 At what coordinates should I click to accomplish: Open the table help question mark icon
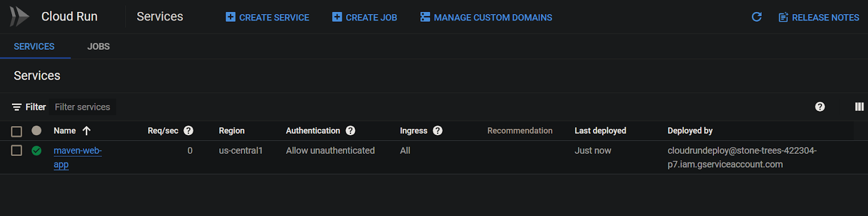click(x=820, y=107)
